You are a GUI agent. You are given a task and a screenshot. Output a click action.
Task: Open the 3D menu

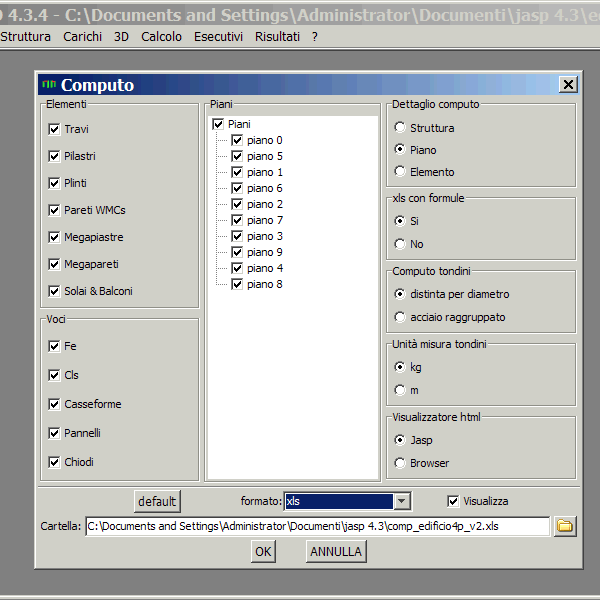coord(121,37)
